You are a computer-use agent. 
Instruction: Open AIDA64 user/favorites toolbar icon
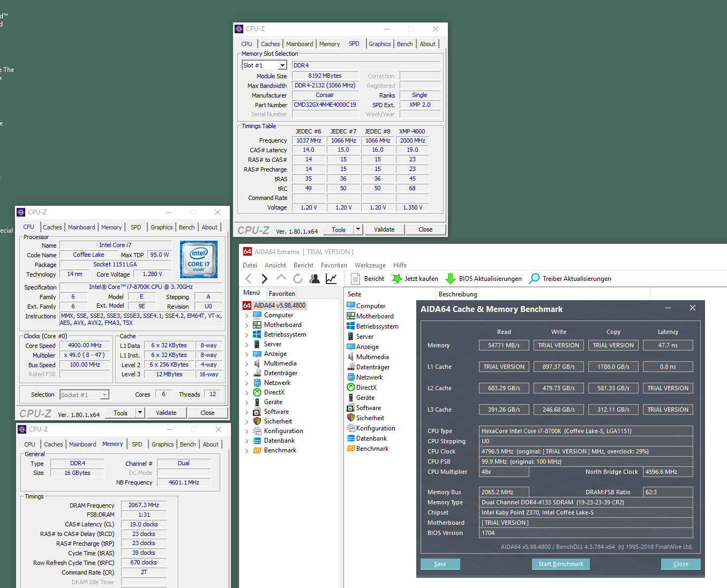tap(314, 279)
